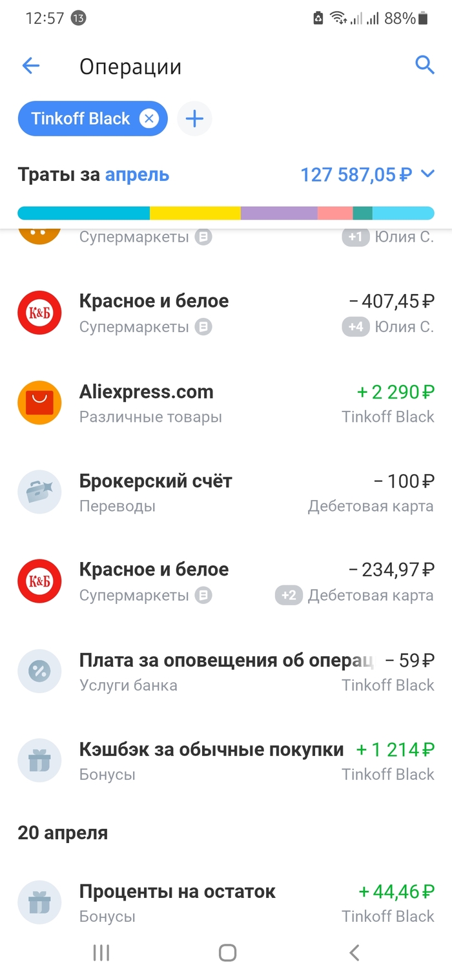Image resolution: width=452 pixels, height=980 pixels.
Task: Add another account filter with plus
Action: click(x=194, y=119)
